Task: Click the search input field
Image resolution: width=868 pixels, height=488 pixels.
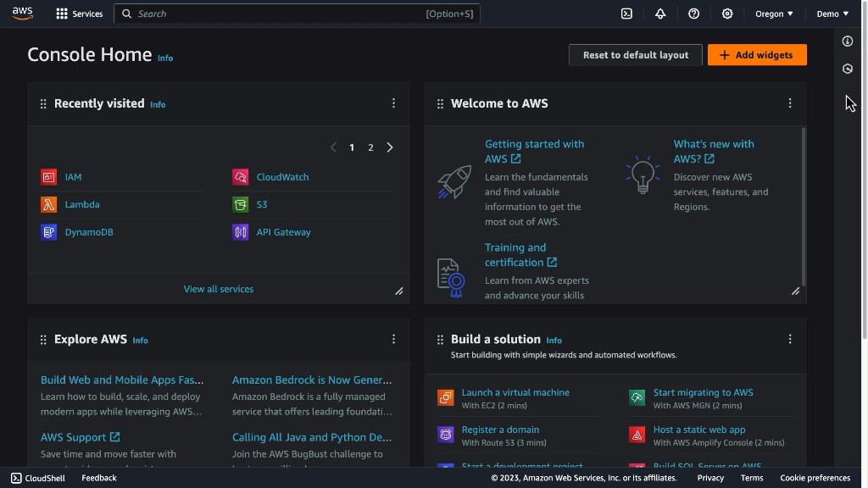Action: (x=280, y=14)
